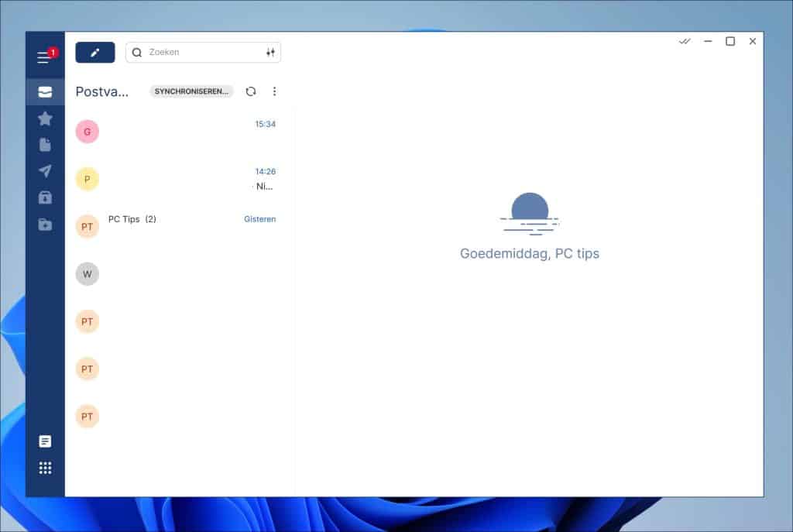Open the conversation from 15:34
This screenshot has height=532, width=793.
[178, 132]
